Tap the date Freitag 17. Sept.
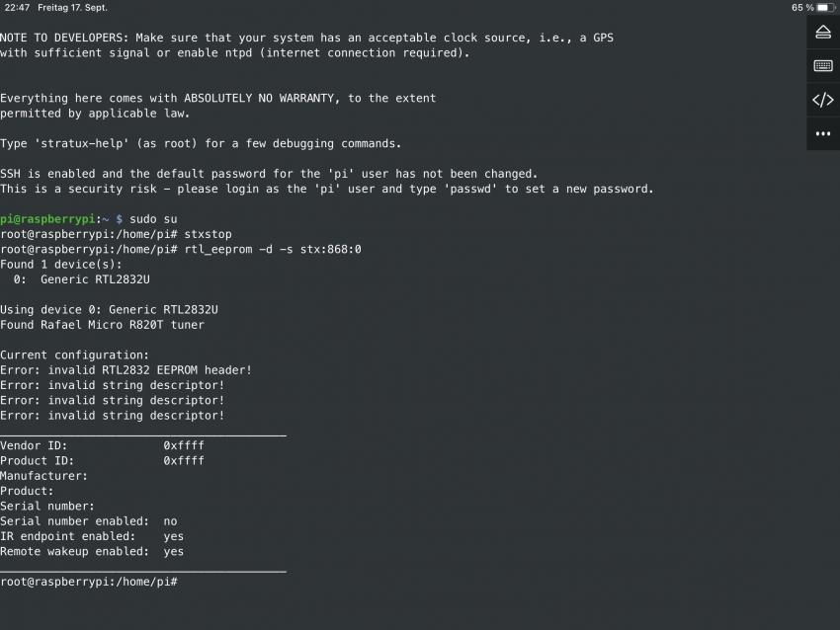840x630 pixels. coord(72,8)
